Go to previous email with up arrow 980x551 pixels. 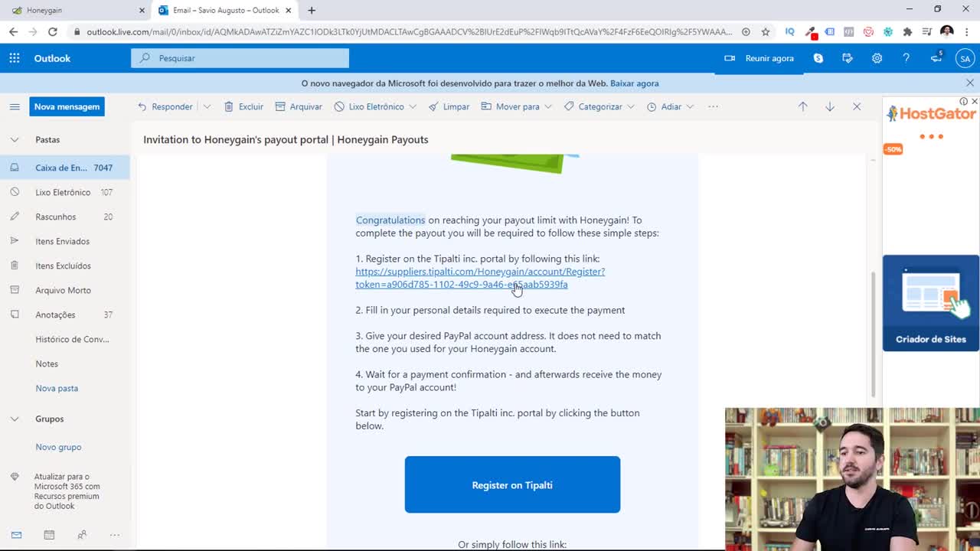coord(802,106)
